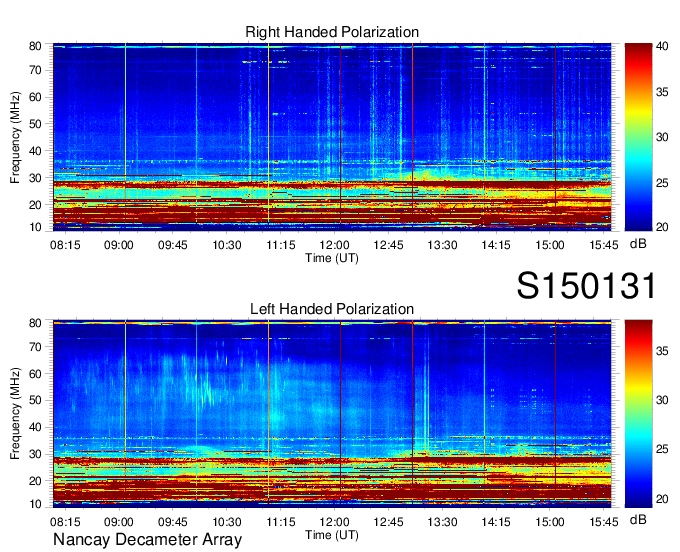Screen dimensions: 680x552
Task: Click 35 value on the right-handed colorbar
Action: coord(662,92)
